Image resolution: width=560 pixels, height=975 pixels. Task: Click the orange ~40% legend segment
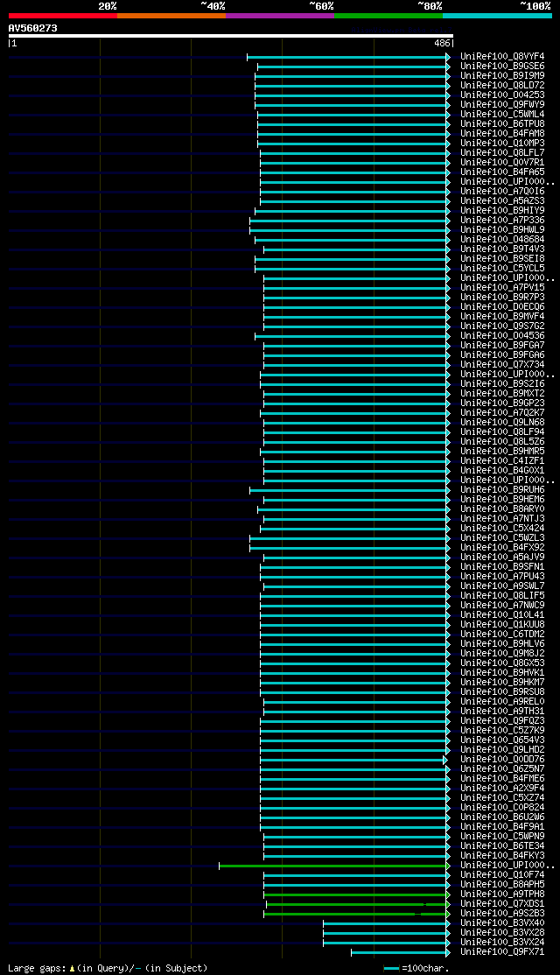(171, 16)
